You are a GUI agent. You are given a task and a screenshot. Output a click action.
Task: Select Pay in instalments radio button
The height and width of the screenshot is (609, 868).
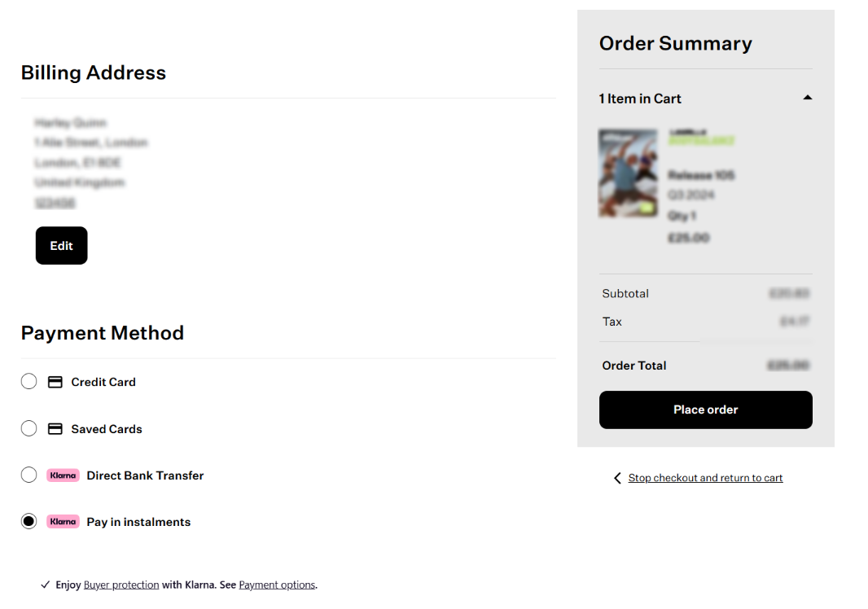click(29, 522)
